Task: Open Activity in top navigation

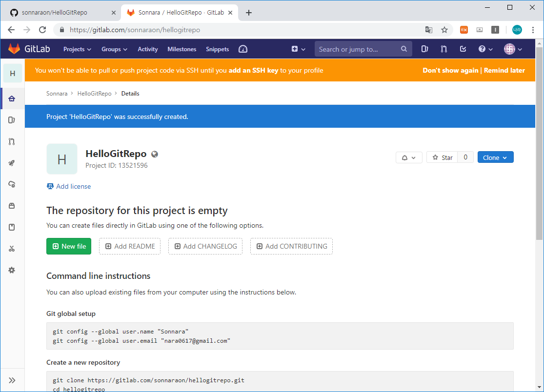Action: click(x=148, y=49)
